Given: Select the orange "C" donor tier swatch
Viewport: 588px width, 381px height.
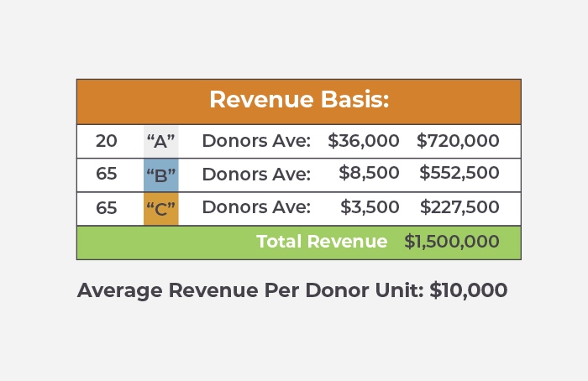Looking at the screenshot, I should (160, 208).
